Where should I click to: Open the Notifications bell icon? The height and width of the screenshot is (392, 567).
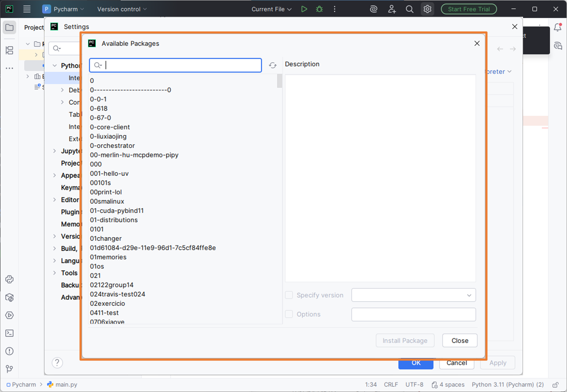pos(558,27)
